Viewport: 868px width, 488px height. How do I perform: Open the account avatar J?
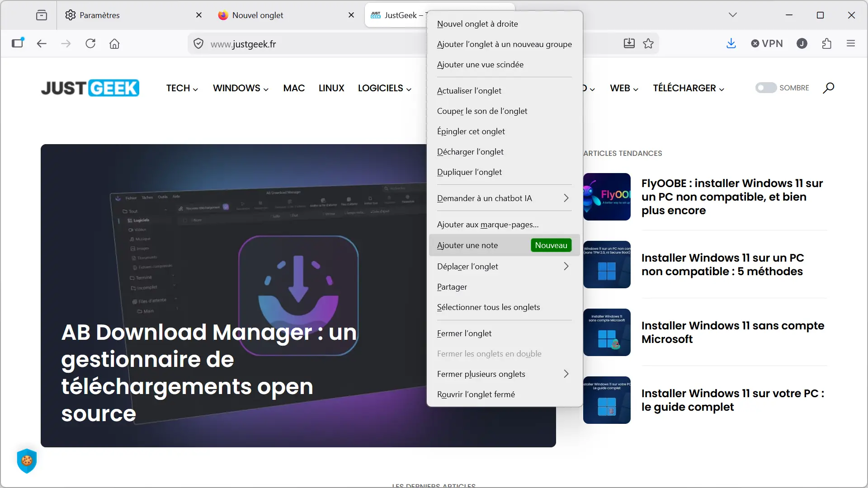802,43
